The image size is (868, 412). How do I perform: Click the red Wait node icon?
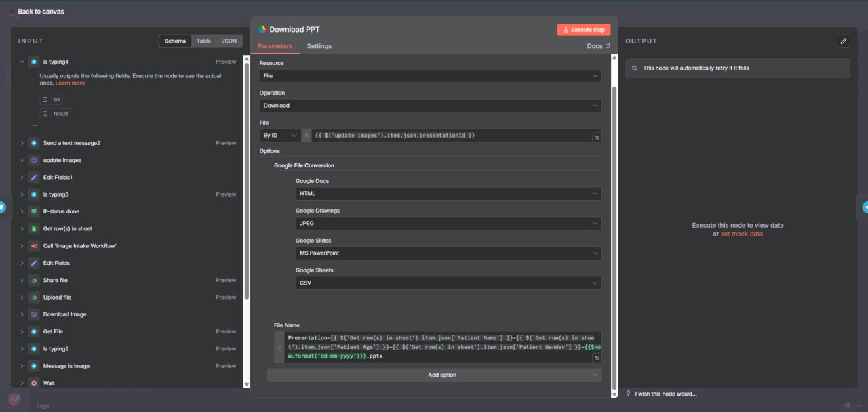pos(34,383)
